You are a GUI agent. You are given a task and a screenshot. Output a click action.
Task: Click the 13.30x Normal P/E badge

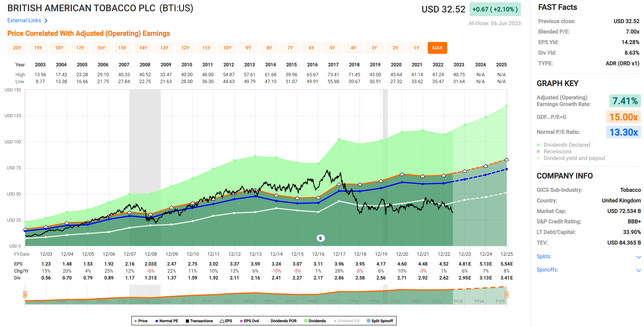pos(623,132)
